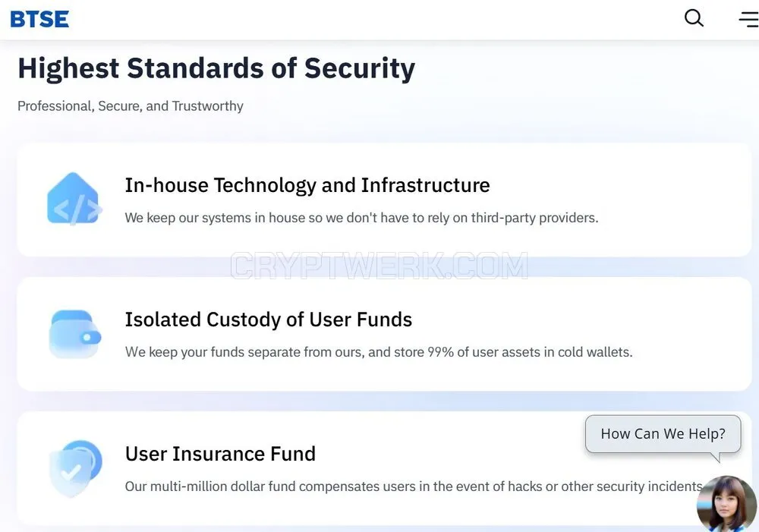The image size is (759, 532).
Task: Select the In-house Technology and Infrastructure heading
Action: click(x=307, y=185)
